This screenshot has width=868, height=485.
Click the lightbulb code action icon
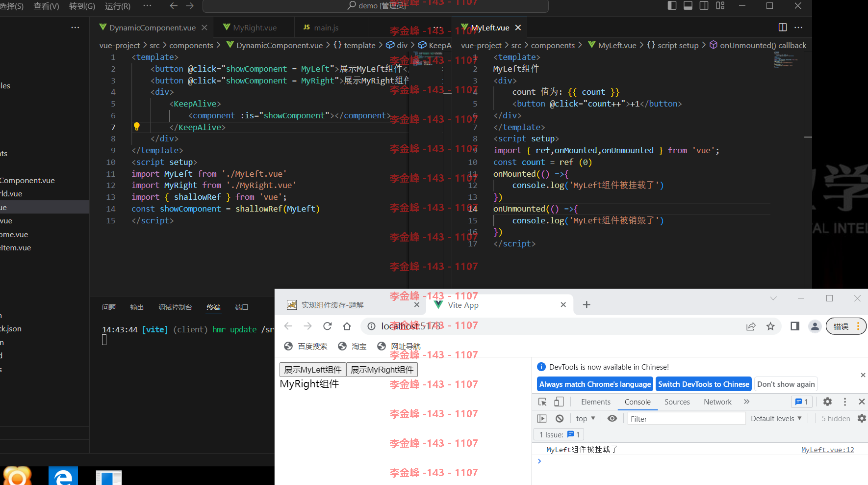[x=137, y=127]
